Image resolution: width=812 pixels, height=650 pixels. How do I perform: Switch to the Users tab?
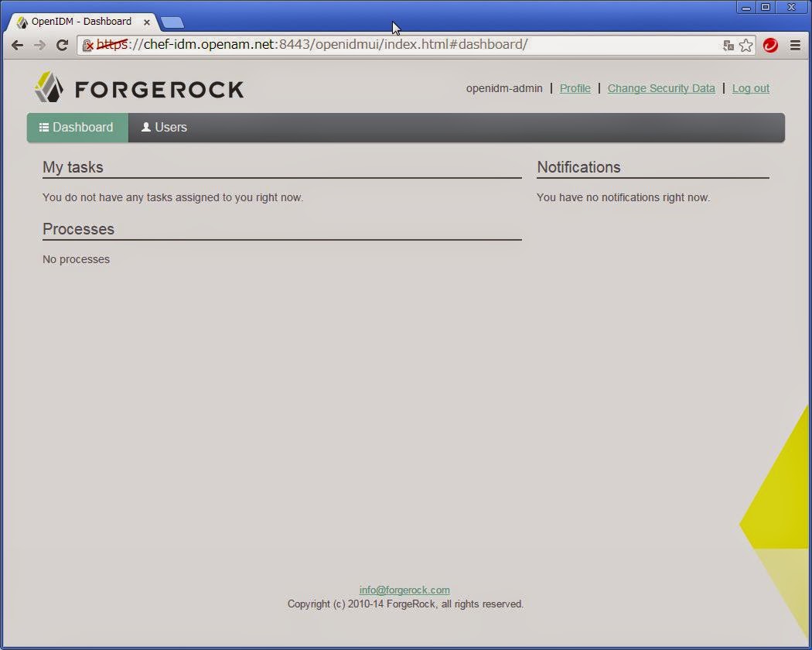(164, 127)
